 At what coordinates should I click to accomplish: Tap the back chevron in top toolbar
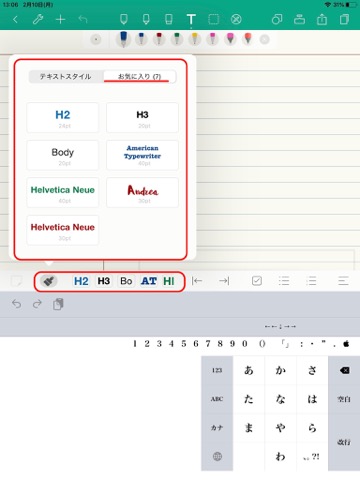15,19
